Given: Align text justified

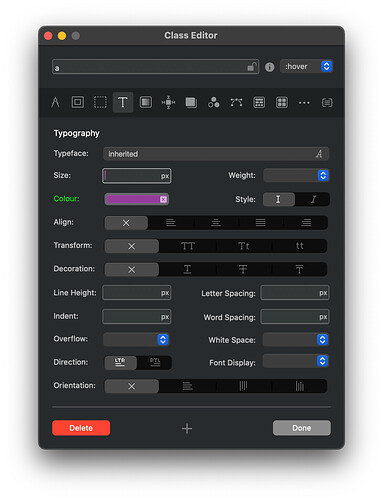Looking at the screenshot, I should (x=261, y=223).
